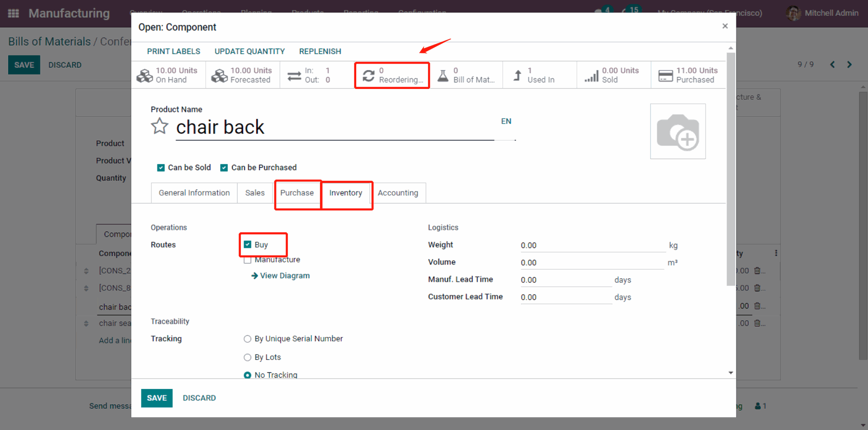Viewport: 868px width, 430px height.
Task: Click the Weight input field
Action: (x=592, y=245)
